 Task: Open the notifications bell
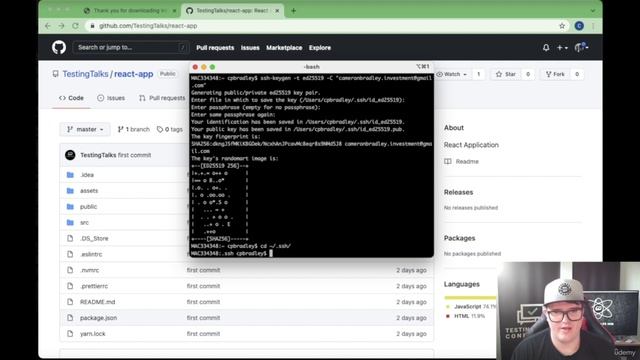(x=546, y=48)
